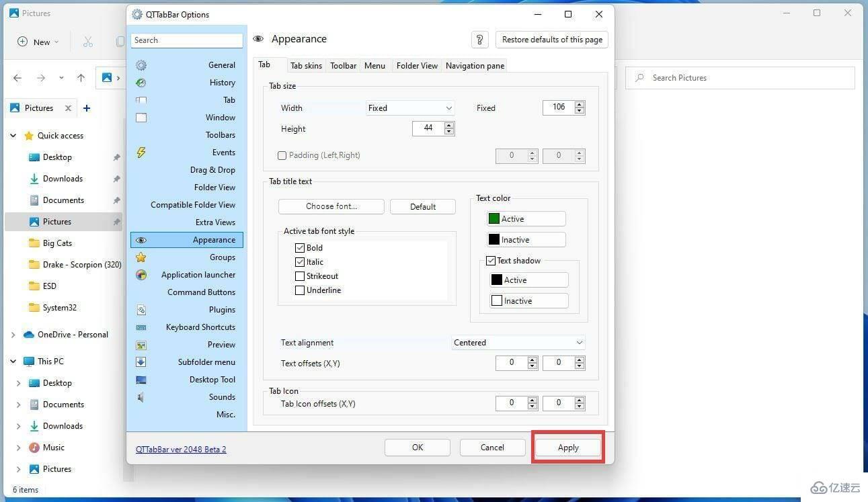Click the Appearance eye icon in sidebar

coord(141,240)
